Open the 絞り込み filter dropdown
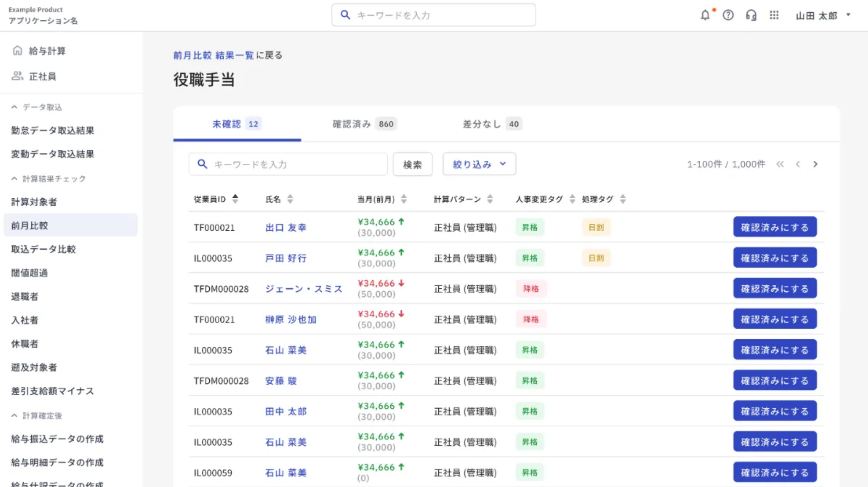The width and height of the screenshot is (868, 487). (479, 164)
